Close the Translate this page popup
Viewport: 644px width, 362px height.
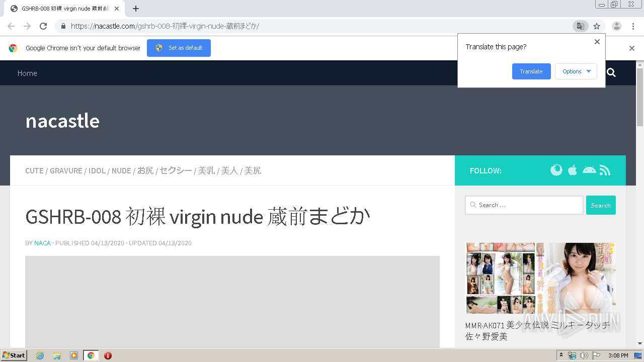click(x=597, y=42)
